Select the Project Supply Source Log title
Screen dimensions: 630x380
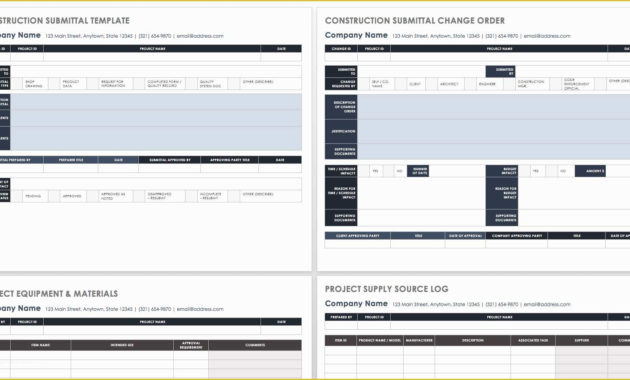387,289
